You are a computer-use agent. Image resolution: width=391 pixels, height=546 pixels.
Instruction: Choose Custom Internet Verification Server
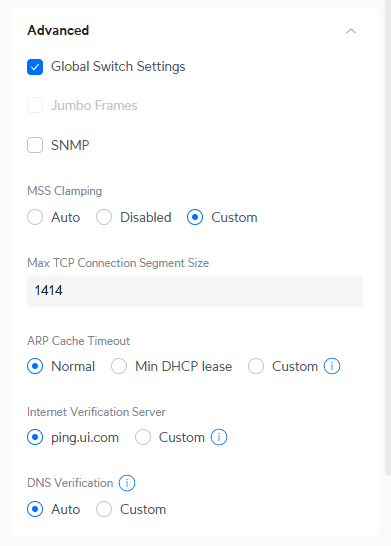143,437
